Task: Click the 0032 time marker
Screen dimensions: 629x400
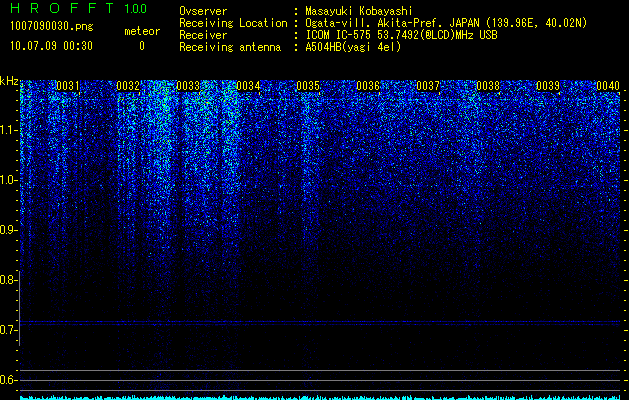Action: coord(128,86)
